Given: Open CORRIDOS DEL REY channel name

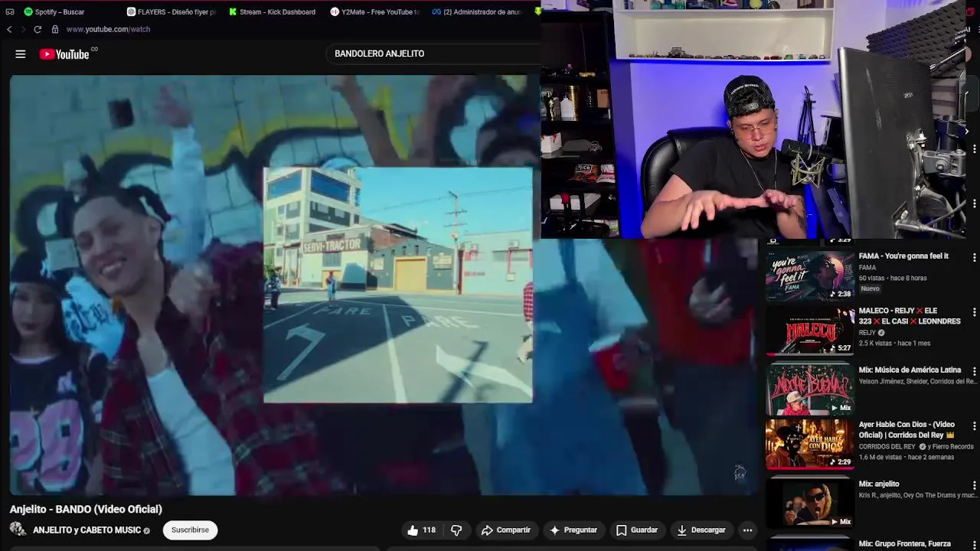Looking at the screenshot, I should point(887,446).
